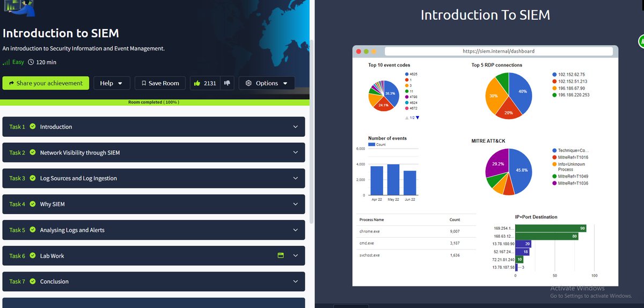Click the Save Room button
The image size is (644, 308).
point(160,83)
